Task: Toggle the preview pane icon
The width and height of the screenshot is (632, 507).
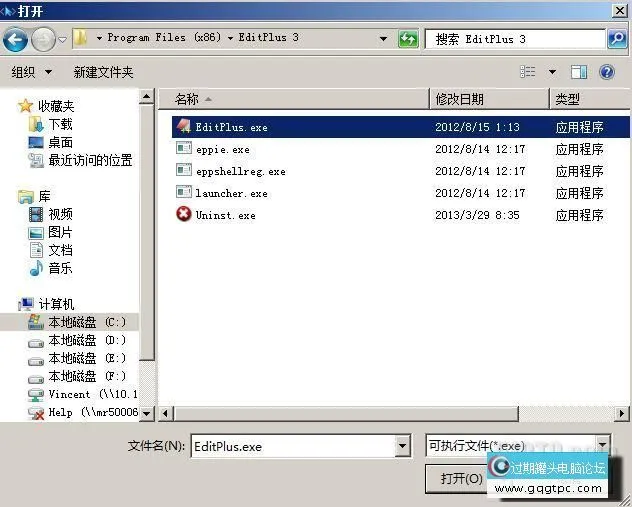Action: (x=579, y=72)
